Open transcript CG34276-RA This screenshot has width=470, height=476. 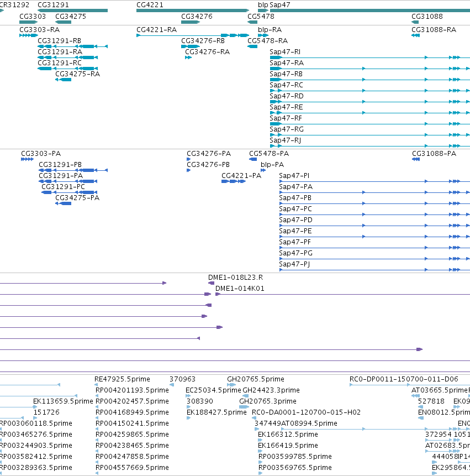[x=208, y=52]
